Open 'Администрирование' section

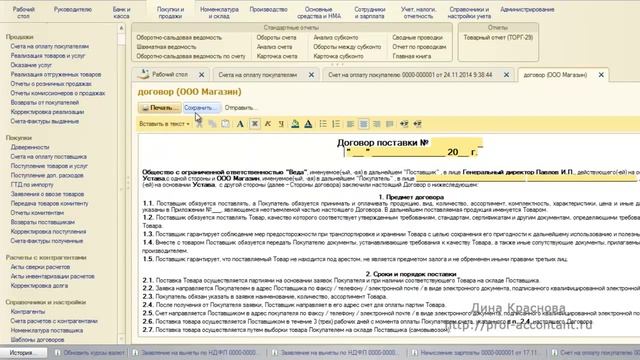[527, 9]
